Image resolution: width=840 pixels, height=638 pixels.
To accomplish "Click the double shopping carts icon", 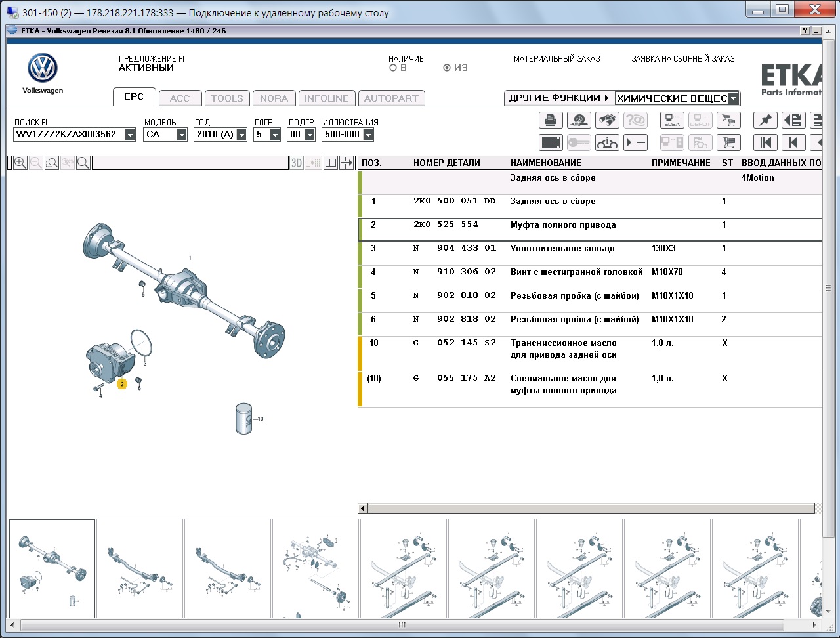I will 728,120.
